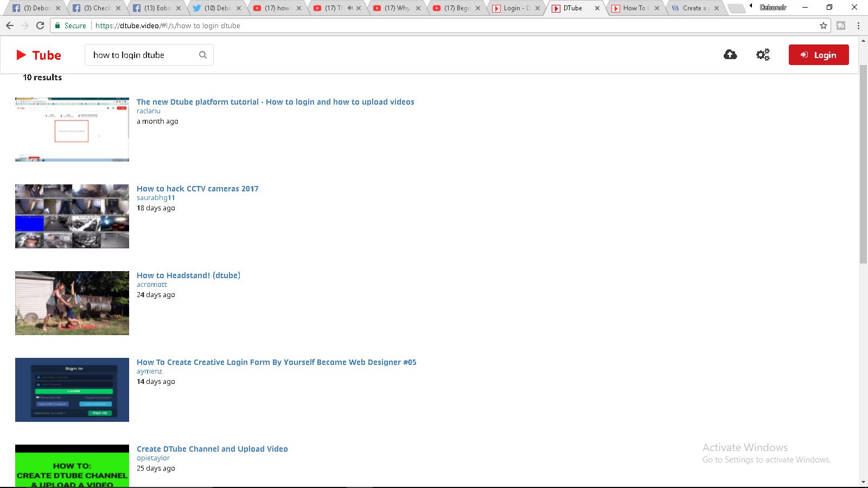Click the '10 results' count text
Viewport: 868px width, 488px height.
(42, 78)
